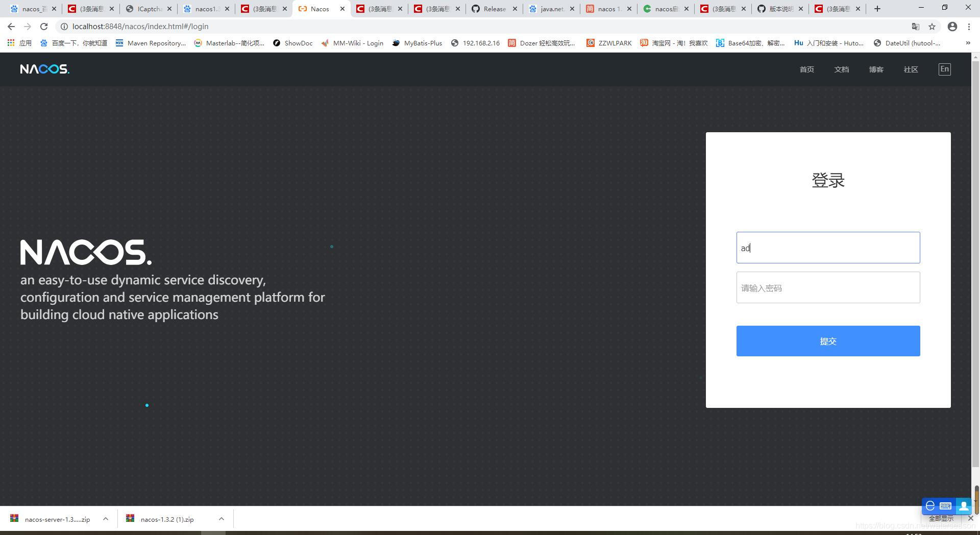Open the Base64 encrypt bookmark
Viewport: 980px width, 535px height.
click(750, 43)
